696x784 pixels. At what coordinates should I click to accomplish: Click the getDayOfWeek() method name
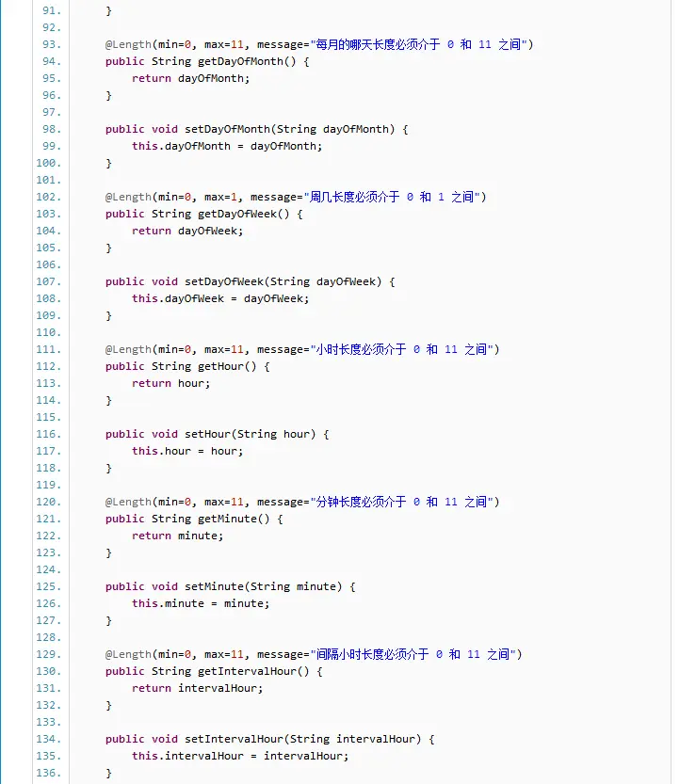coord(244,214)
